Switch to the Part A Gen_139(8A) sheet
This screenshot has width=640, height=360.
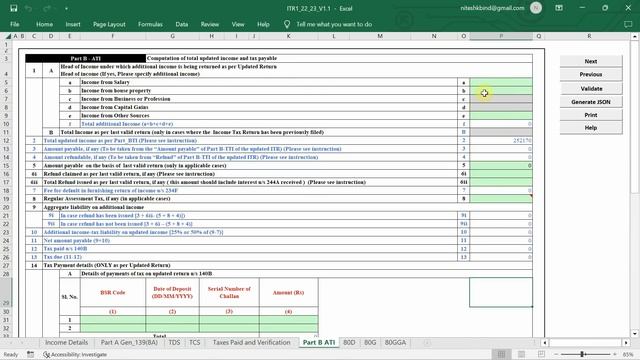pos(129,342)
